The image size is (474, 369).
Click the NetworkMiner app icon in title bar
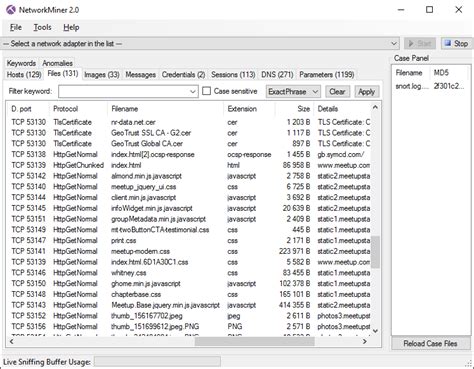[11, 10]
